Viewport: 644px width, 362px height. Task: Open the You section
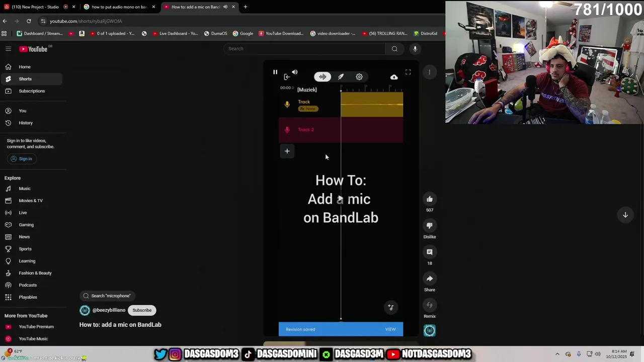pos(31,111)
